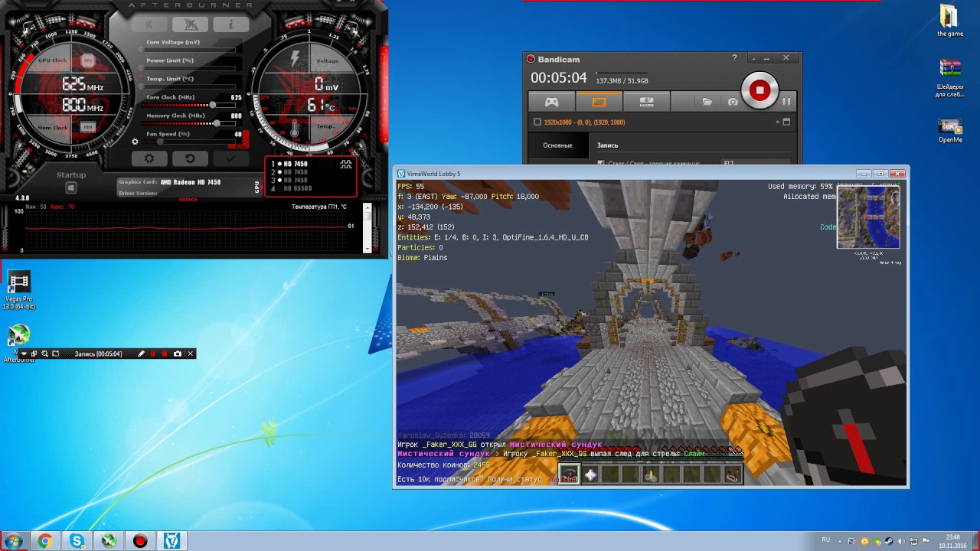Image resolution: width=980 pixels, height=551 pixels.
Task: Open Skype from taskbar
Action: click(77, 541)
